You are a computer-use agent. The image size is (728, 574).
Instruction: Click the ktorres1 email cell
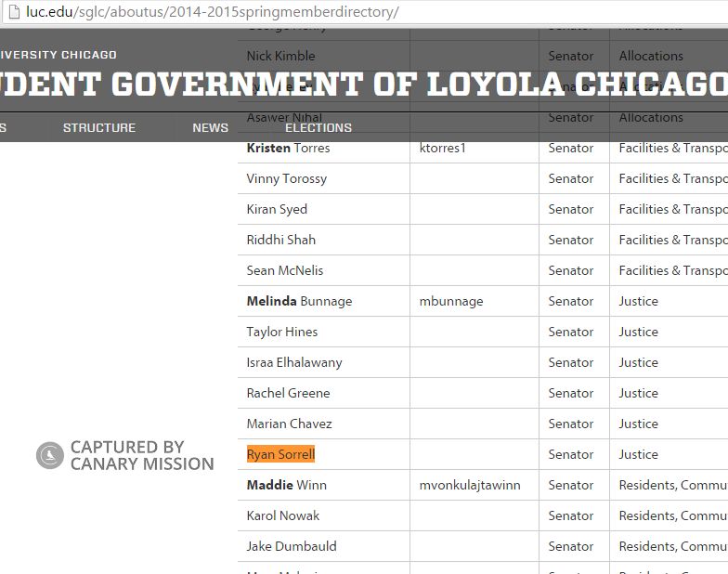tap(443, 148)
